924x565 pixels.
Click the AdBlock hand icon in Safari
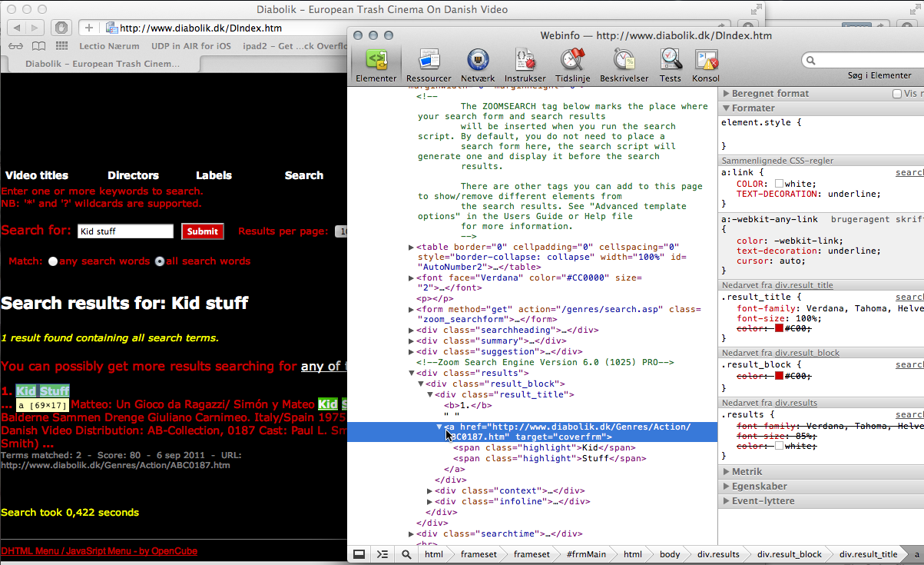tap(61, 28)
